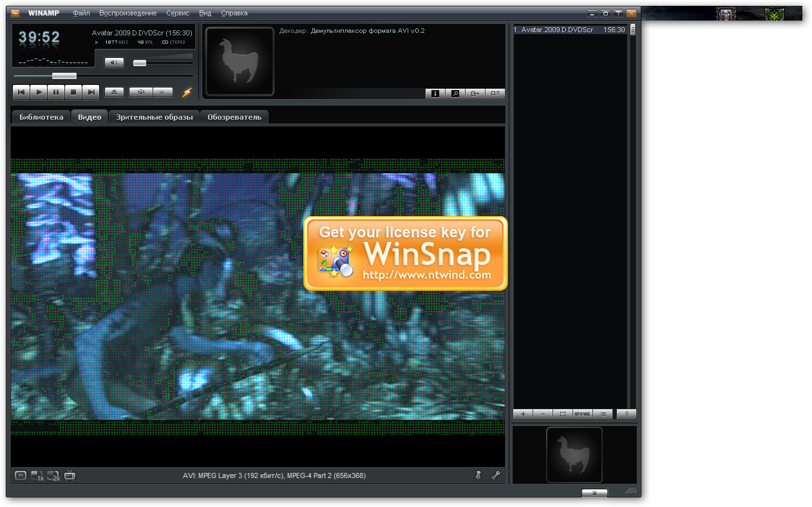
Task: Click the playlist select button
Action: [563, 414]
